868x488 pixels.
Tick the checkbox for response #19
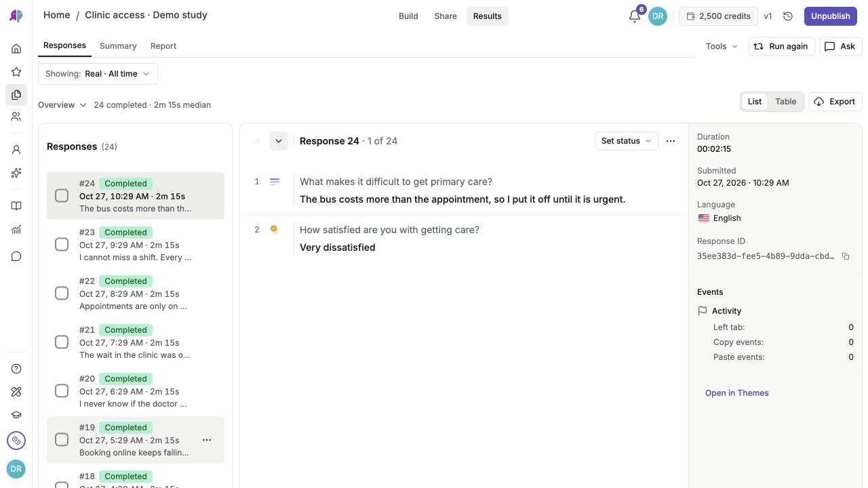pos(62,440)
